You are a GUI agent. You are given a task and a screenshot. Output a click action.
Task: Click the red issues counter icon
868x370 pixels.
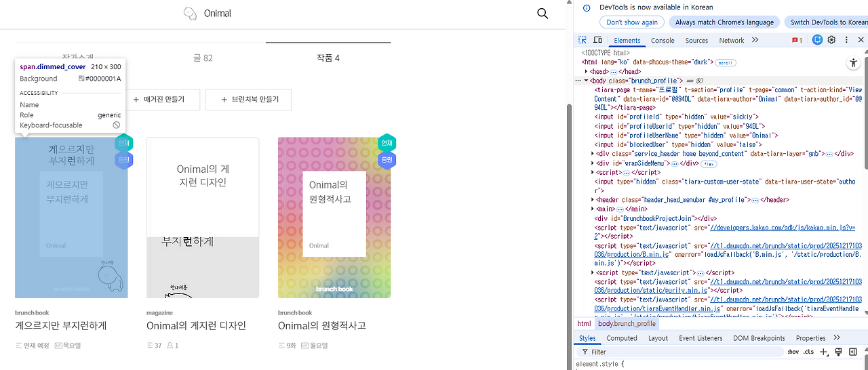pos(797,41)
